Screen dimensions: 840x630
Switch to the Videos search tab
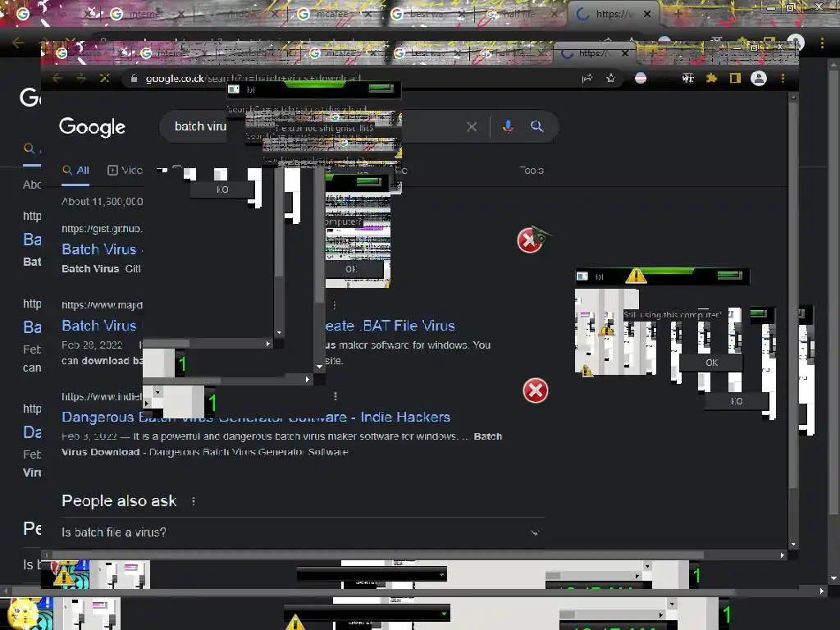(125, 171)
